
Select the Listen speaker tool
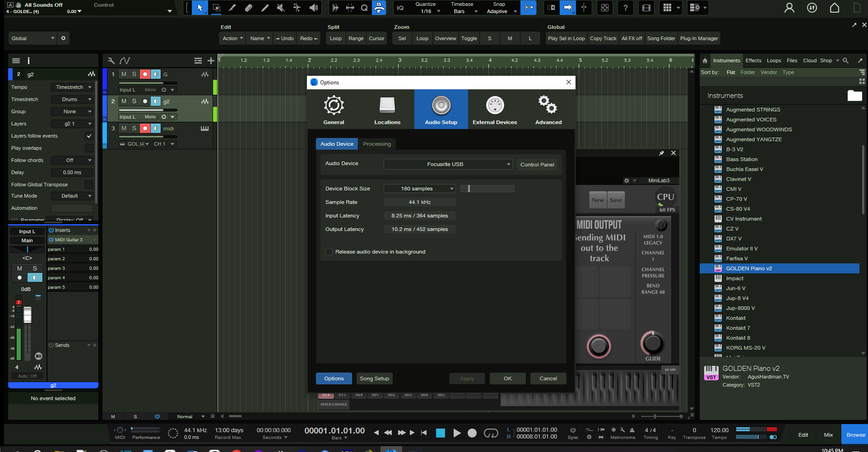tap(313, 8)
